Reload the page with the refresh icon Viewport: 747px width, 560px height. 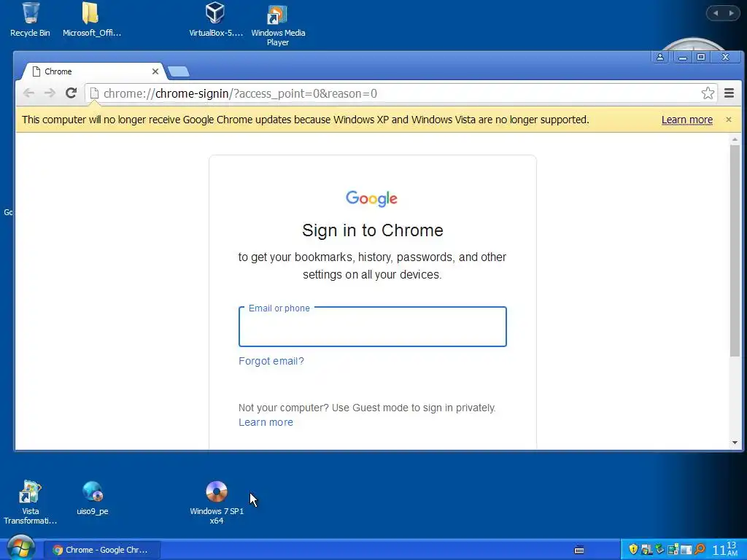pos(71,93)
